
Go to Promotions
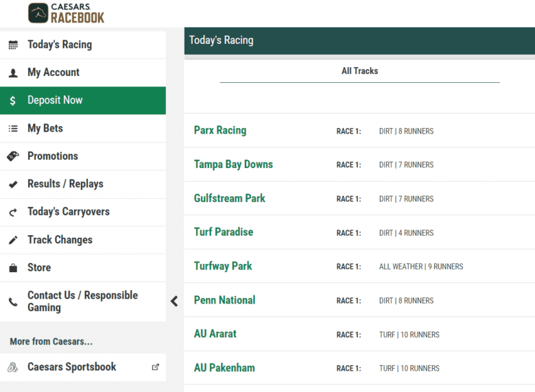pyautogui.click(x=83, y=156)
